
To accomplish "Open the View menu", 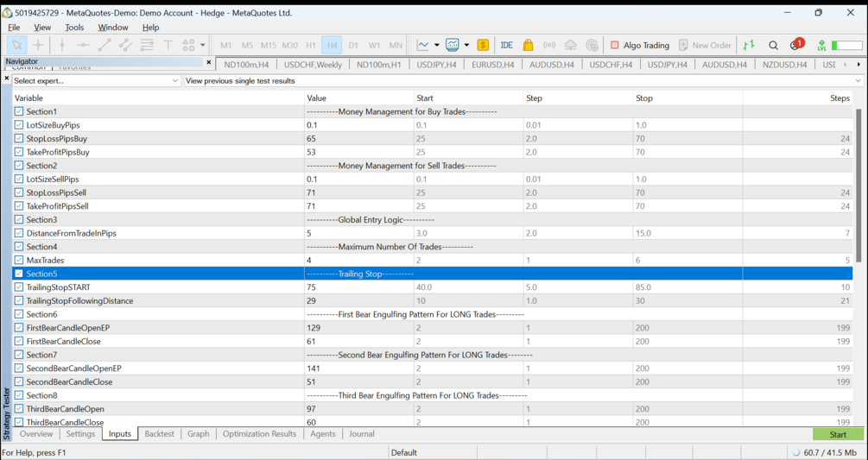I will pyautogui.click(x=42, y=27).
